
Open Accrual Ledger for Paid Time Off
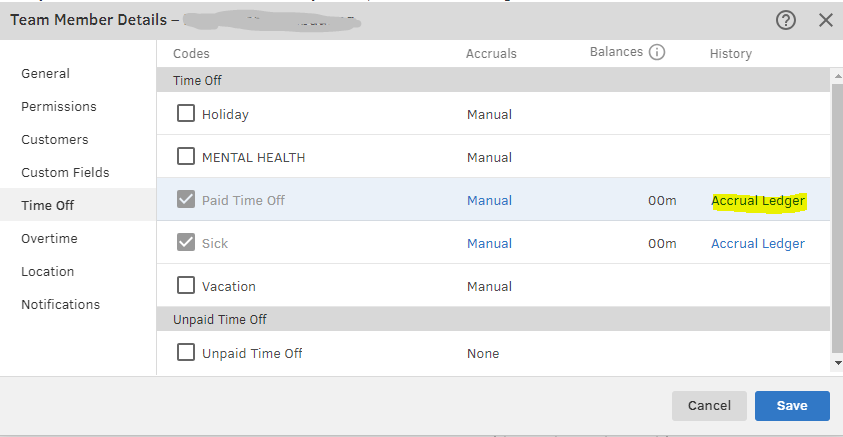pos(758,201)
